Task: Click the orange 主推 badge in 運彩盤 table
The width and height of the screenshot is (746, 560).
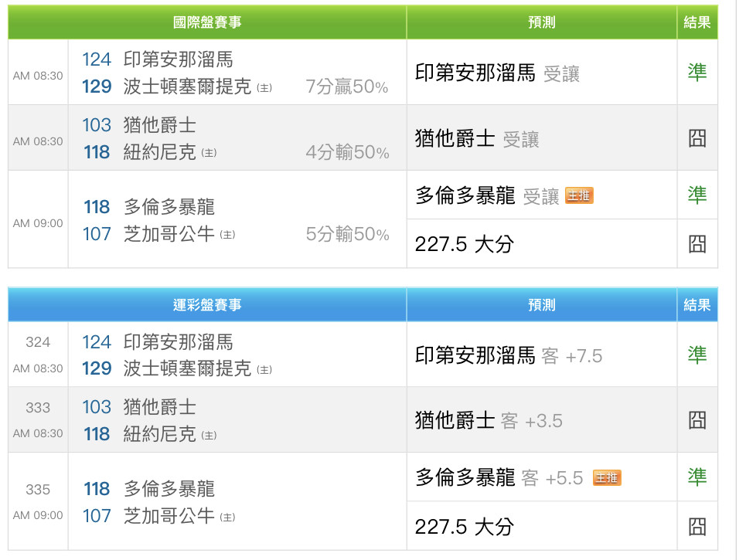Action: pyautogui.click(x=607, y=477)
